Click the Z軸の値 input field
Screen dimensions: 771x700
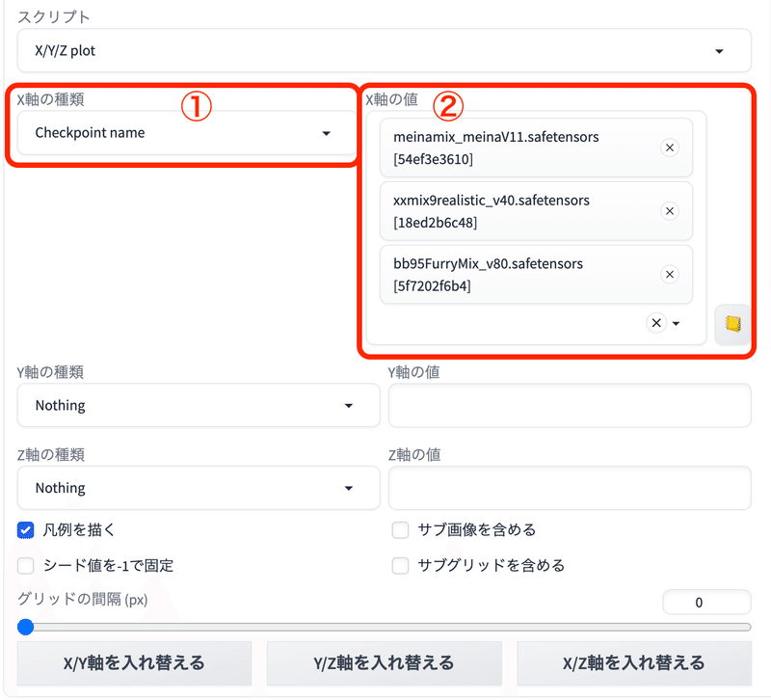point(570,488)
